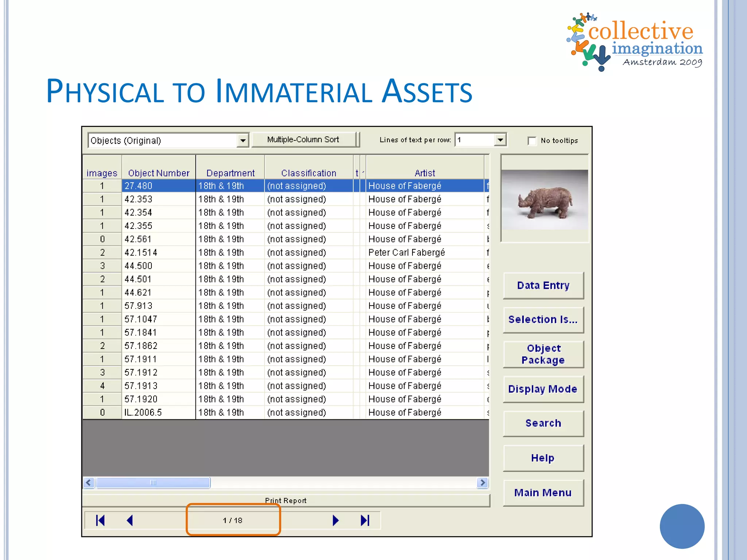Select object number 57.1911

point(159,359)
